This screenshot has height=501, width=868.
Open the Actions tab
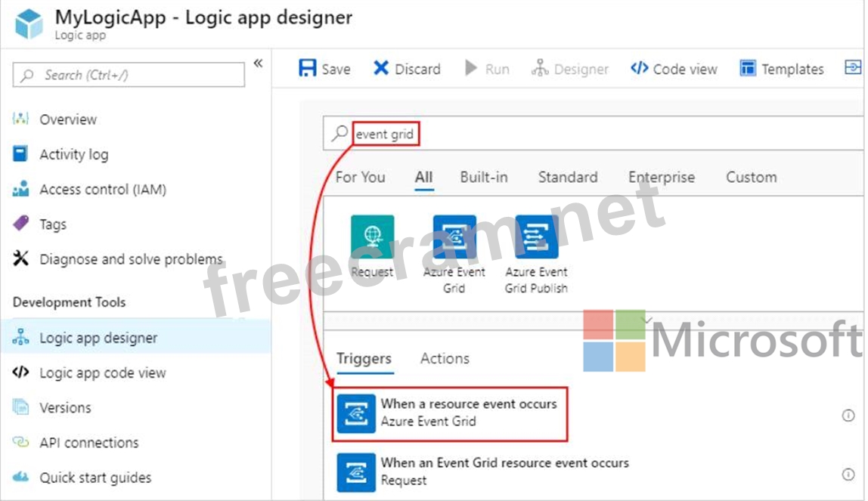(x=445, y=358)
